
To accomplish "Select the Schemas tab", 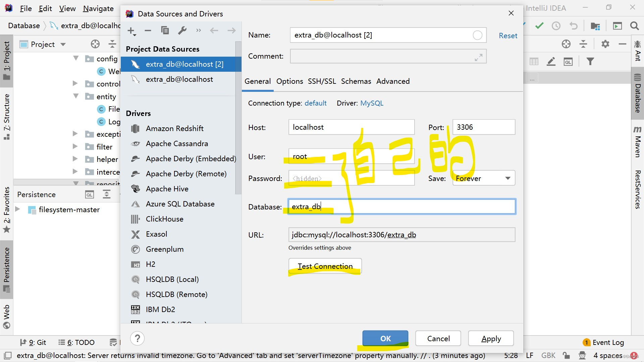I will pos(356,81).
